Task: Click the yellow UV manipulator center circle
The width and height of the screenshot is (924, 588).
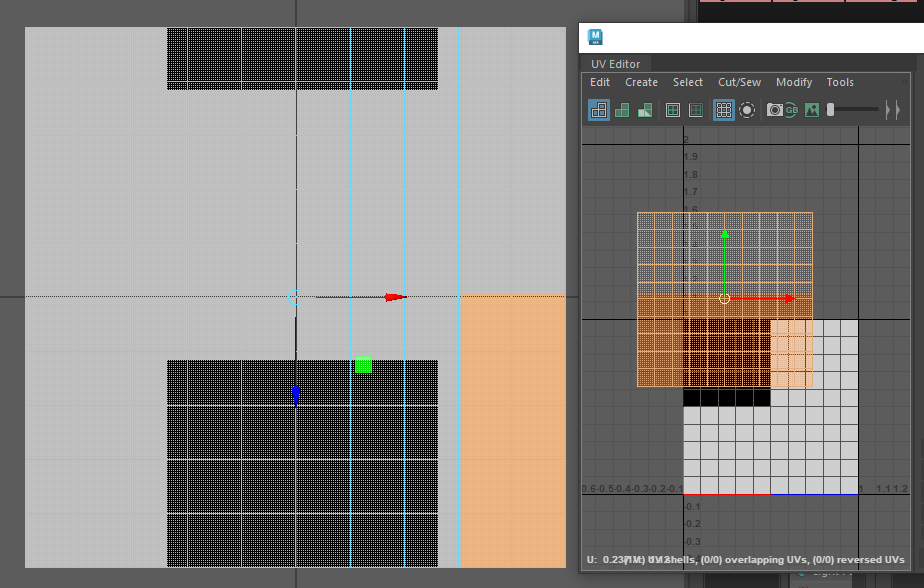Action: [725, 299]
